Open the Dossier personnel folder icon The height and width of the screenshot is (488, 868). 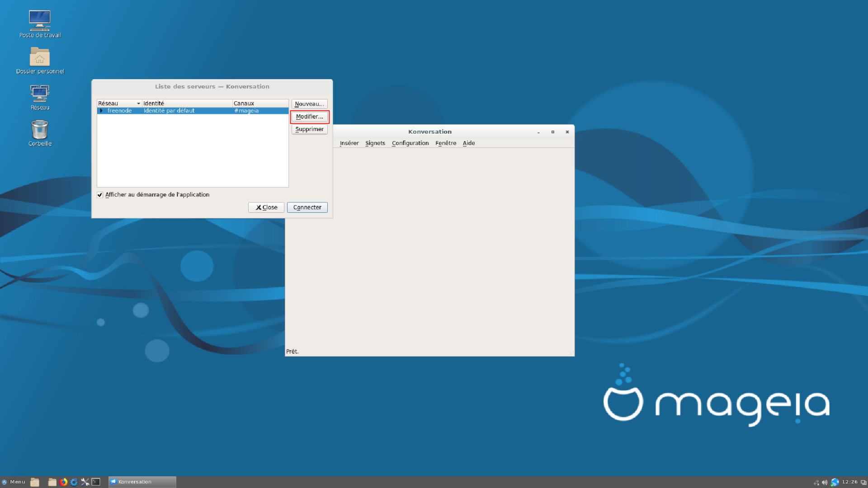[40, 57]
